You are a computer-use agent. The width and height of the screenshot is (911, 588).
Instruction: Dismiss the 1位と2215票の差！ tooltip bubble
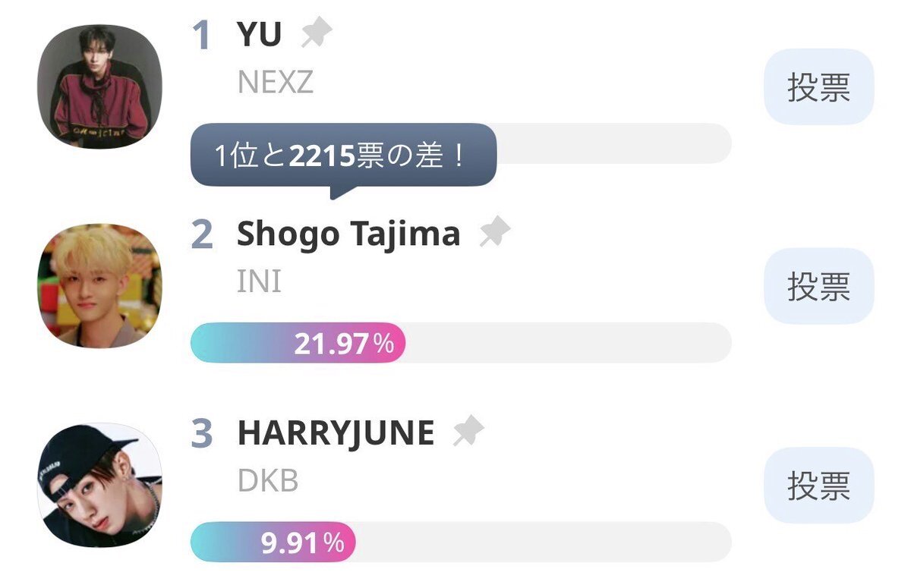[x=343, y=156]
